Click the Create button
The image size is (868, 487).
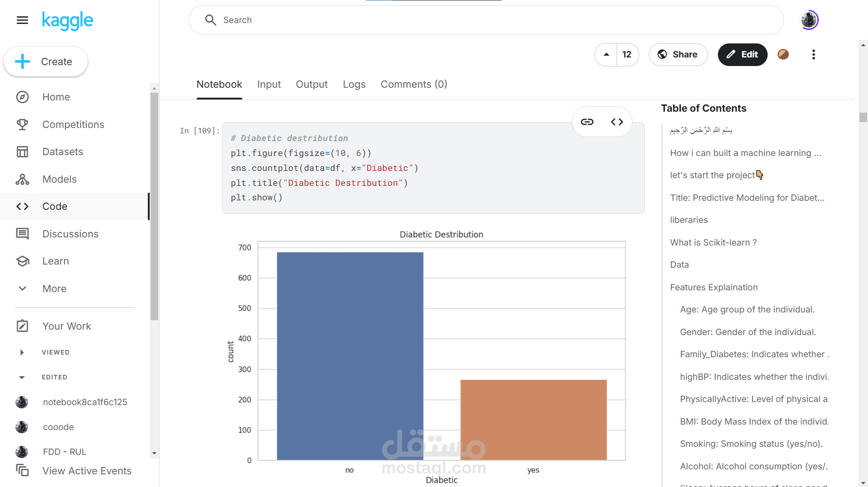(x=45, y=61)
